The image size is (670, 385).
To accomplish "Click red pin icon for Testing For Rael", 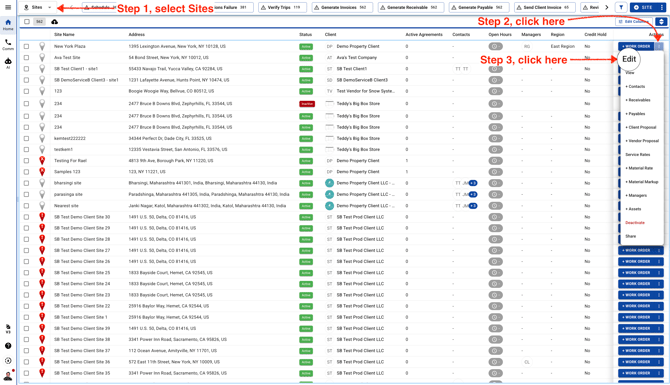I will coord(42,161).
